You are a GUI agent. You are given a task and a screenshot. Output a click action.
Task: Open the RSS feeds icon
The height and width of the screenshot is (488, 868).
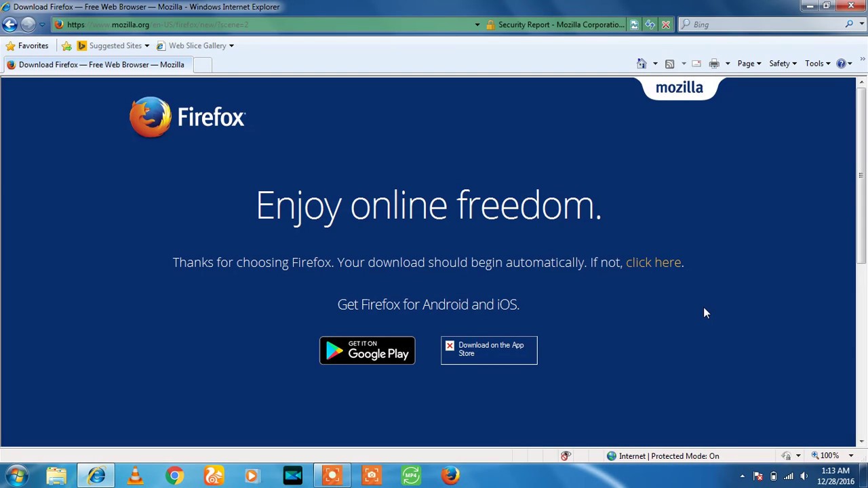point(669,64)
